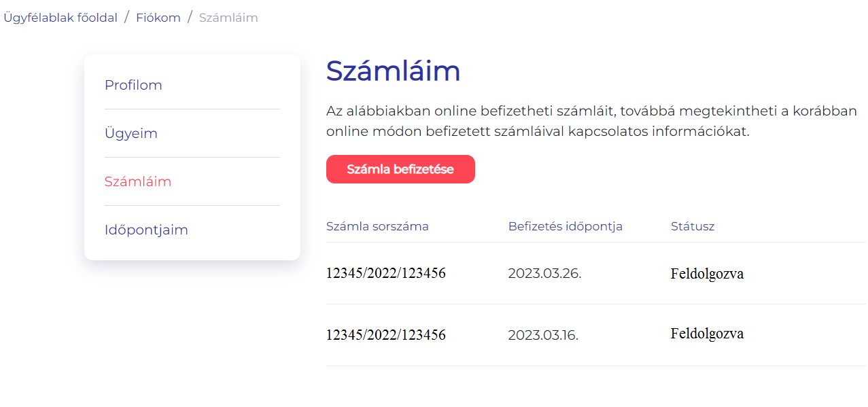868x407 pixels.
Task: Click Feldolgozva status of the 2023.03.16. row
Action: pyautogui.click(x=707, y=334)
